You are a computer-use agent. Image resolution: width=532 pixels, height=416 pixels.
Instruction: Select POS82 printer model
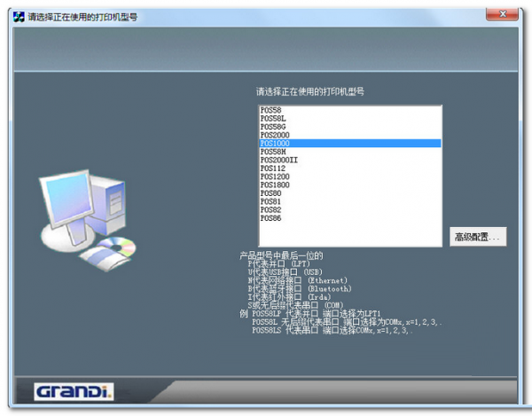(271, 209)
